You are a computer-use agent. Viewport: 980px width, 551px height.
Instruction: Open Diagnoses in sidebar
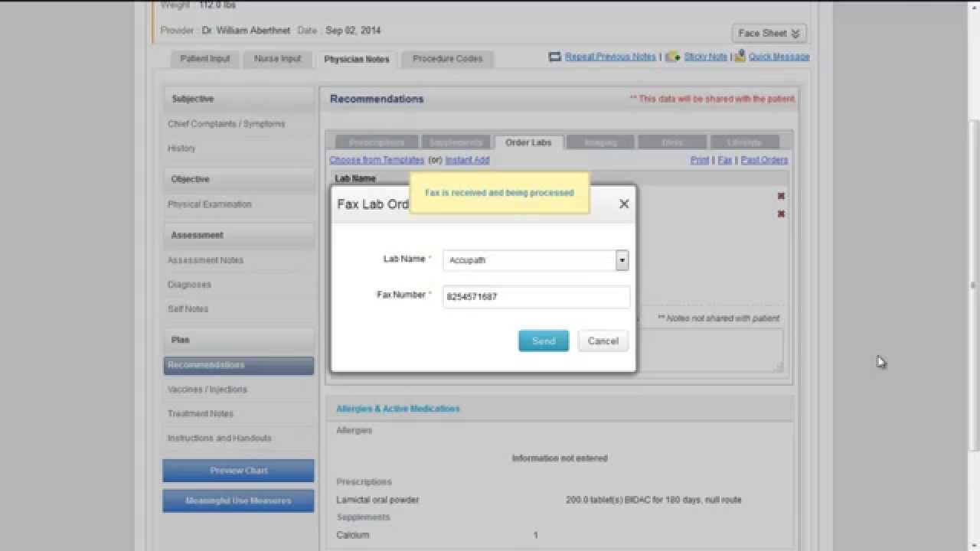(x=190, y=285)
